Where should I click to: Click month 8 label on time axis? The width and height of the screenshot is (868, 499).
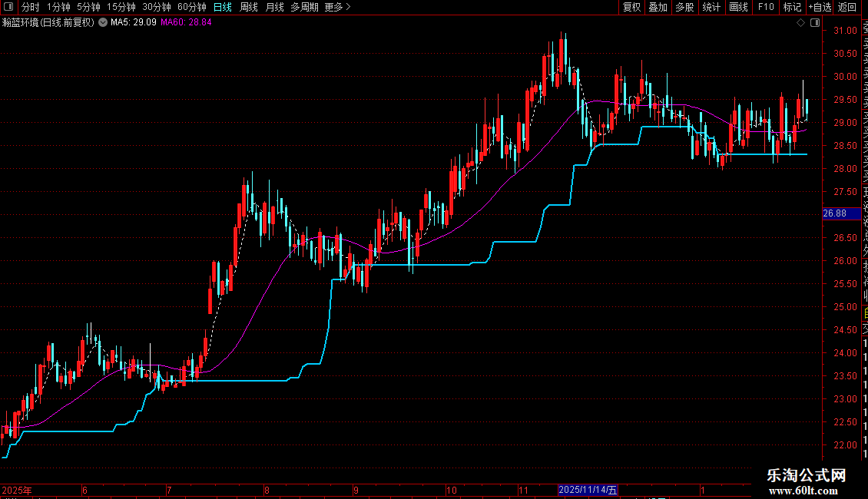(267, 491)
